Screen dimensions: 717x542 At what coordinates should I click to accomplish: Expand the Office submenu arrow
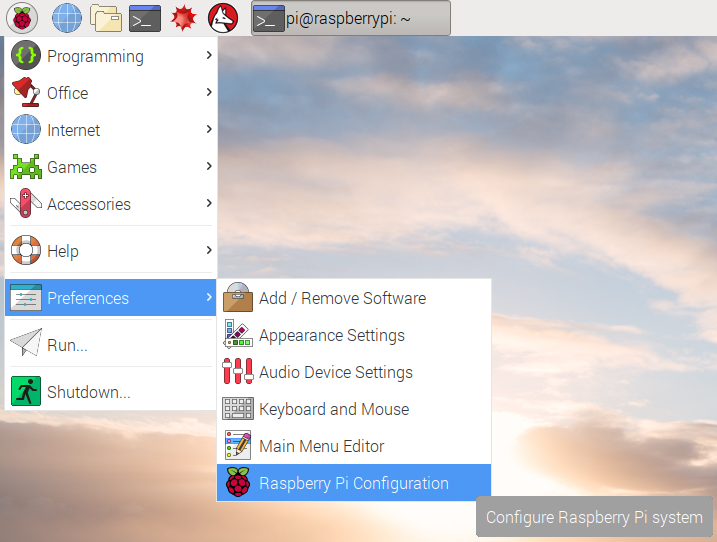click(x=209, y=92)
